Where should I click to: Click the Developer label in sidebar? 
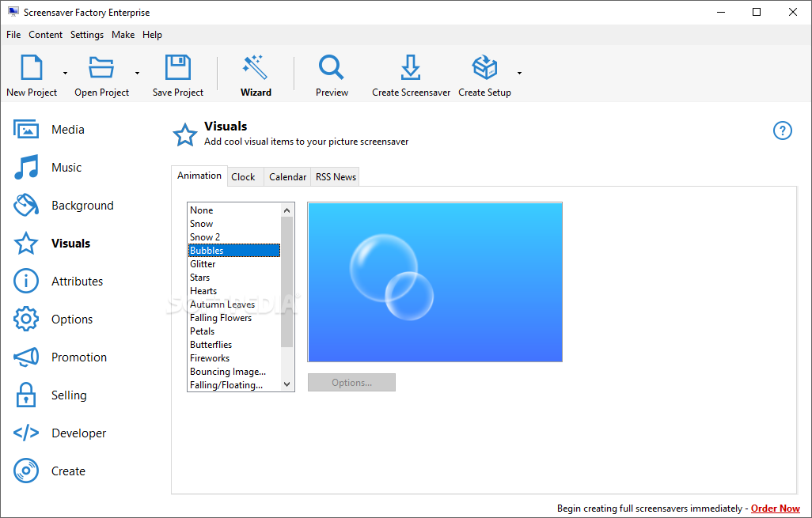point(78,433)
